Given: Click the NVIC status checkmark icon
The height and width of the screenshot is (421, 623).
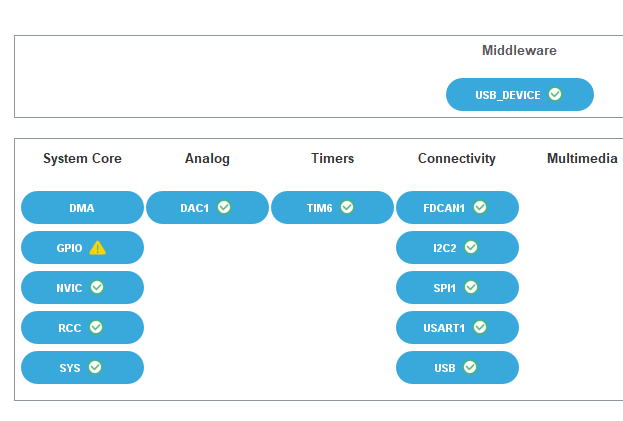Looking at the screenshot, I should pos(97,288).
